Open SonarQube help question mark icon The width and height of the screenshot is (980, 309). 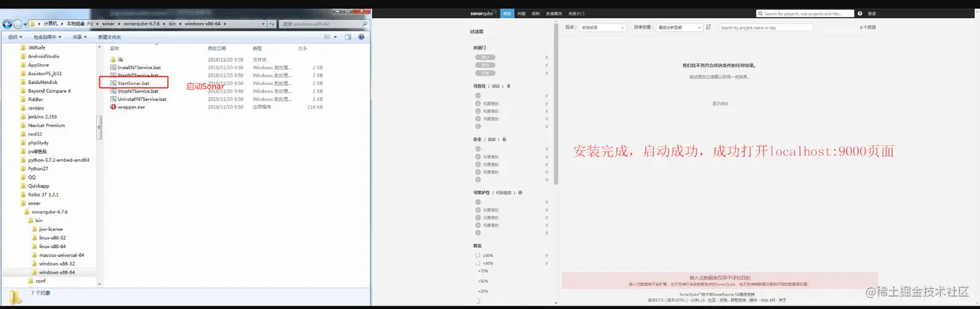(x=860, y=13)
